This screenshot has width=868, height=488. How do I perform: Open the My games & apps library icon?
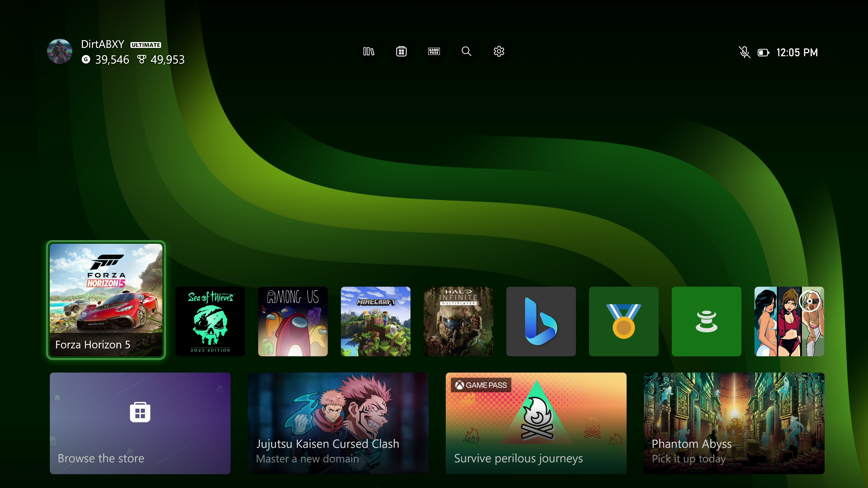click(369, 52)
